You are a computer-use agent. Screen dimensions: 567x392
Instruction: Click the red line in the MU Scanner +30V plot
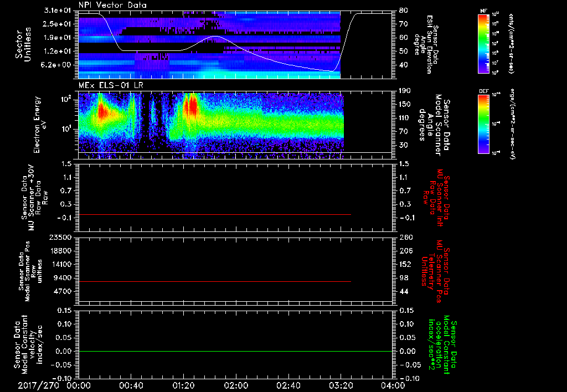point(215,214)
